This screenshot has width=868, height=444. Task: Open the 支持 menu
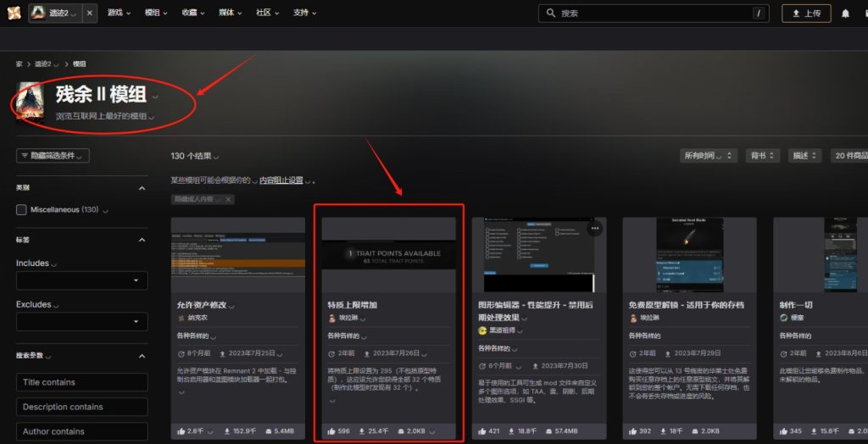pos(305,13)
